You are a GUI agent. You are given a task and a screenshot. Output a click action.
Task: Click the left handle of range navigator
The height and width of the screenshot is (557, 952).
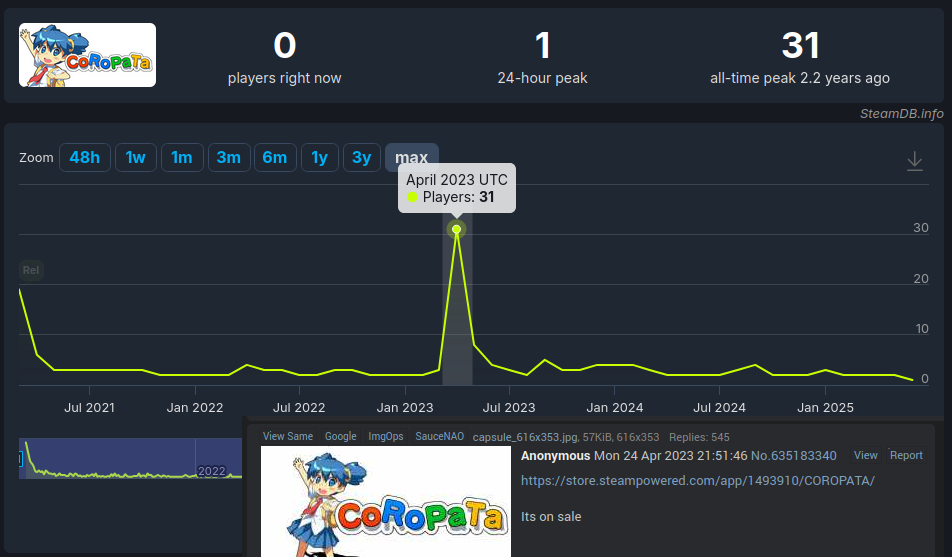[21, 459]
